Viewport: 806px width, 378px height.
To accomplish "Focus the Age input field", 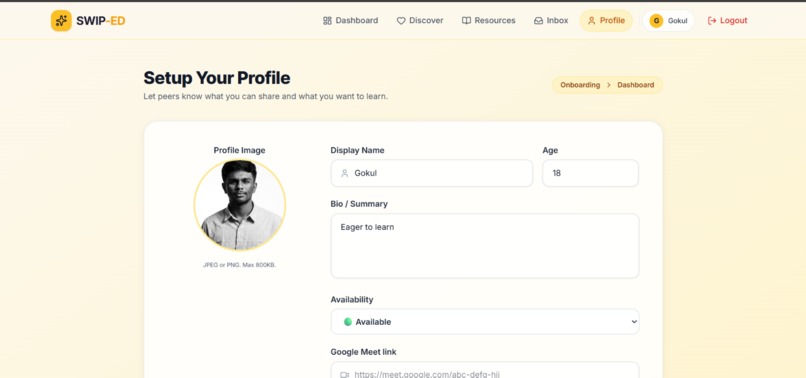I will pos(590,173).
